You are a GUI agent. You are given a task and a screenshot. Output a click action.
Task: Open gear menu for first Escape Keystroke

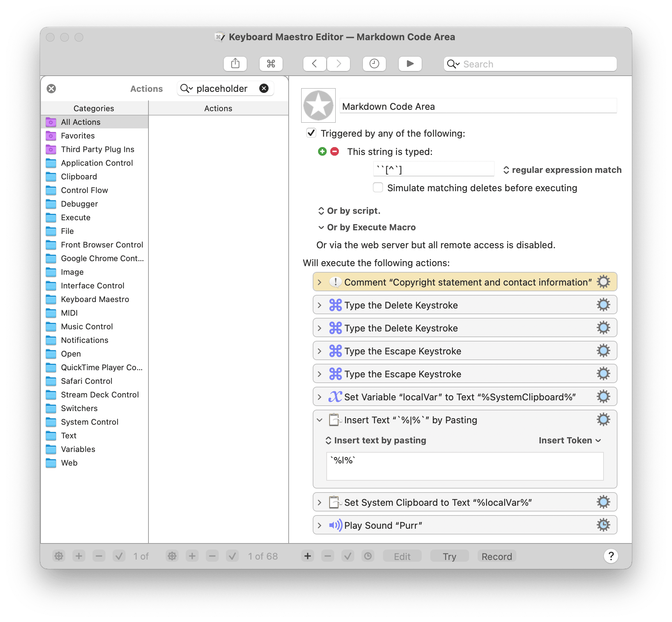pos(604,351)
